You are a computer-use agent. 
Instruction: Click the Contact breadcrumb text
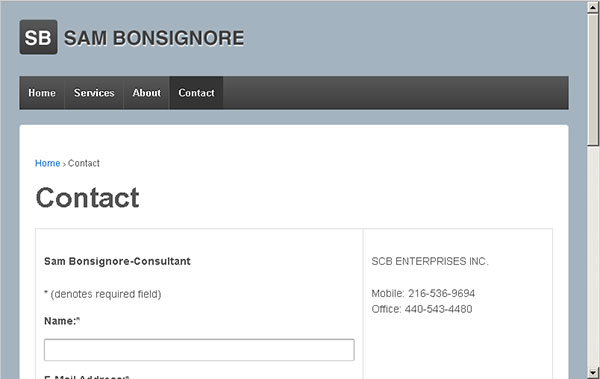click(84, 163)
